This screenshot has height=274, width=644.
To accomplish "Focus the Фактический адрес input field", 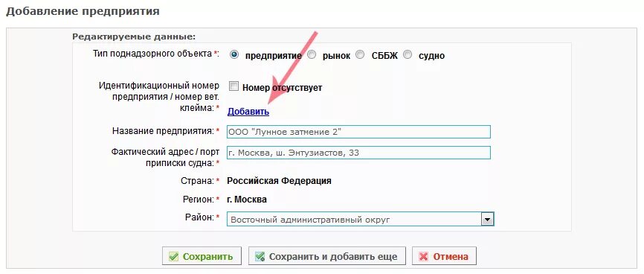I will click(358, 153).
